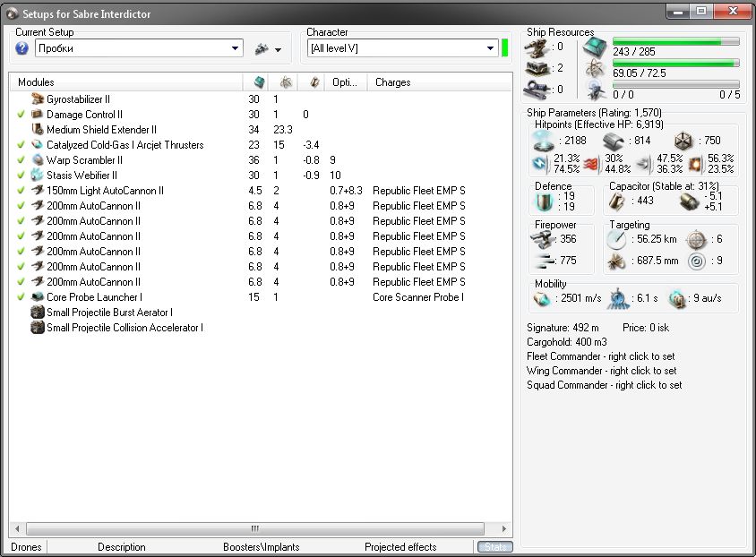Click the Price: 0 isk value
Image resolution: width=756 pixels, height=557 pixels.
tap(646, 328)
